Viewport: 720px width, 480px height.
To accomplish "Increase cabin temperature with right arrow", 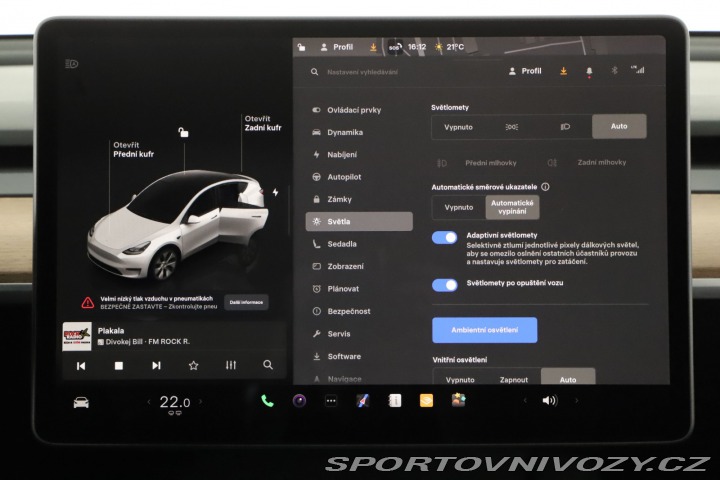I will coord(201,401).
